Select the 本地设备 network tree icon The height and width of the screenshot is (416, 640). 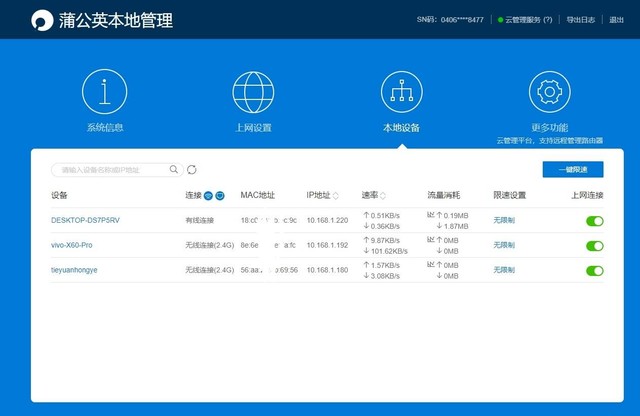(401, 92)
